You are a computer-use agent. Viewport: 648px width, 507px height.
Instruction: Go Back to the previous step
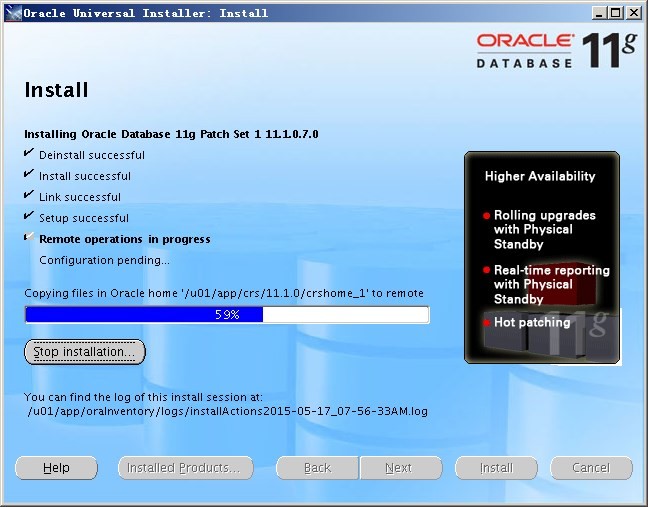pyautogui.click(x=317, y=468)
